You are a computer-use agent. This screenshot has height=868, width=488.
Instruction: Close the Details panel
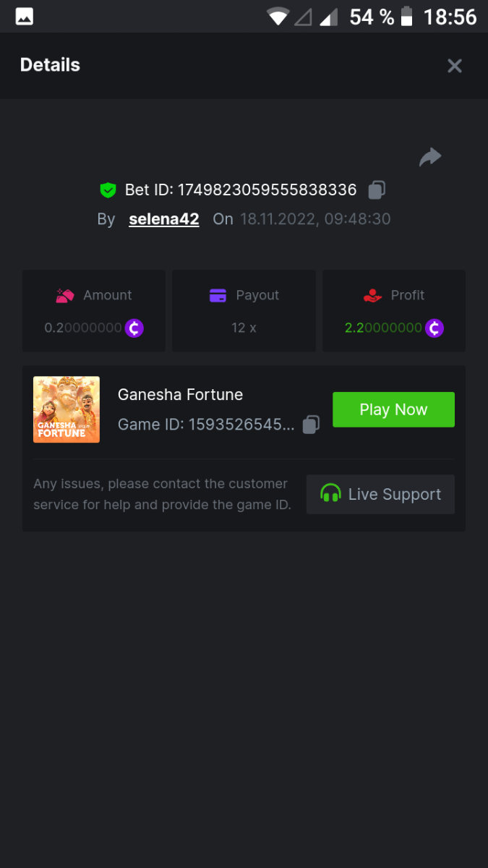pos(455,66)
